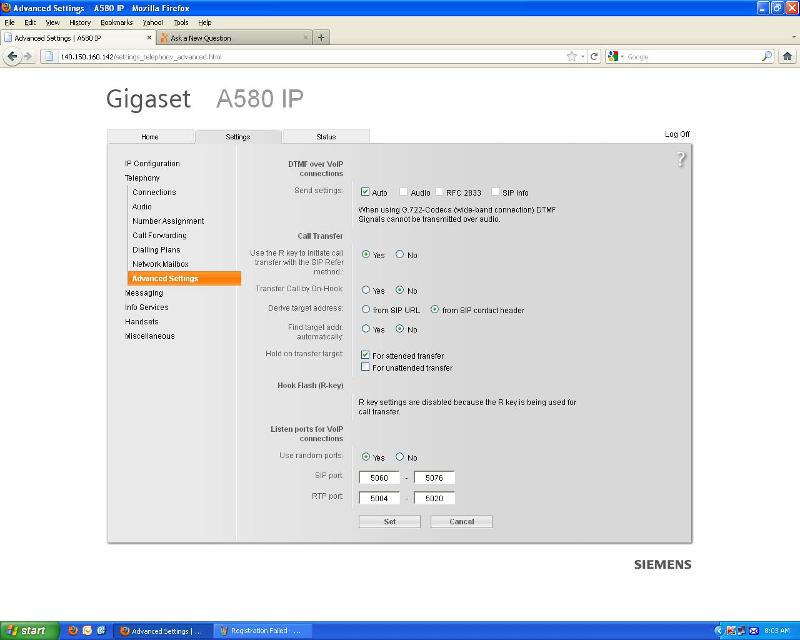The width and height of the screenshot is (800, 640).
Task: Uncheck For attended transfer checkbox
Action: click(x=365, y=354)
